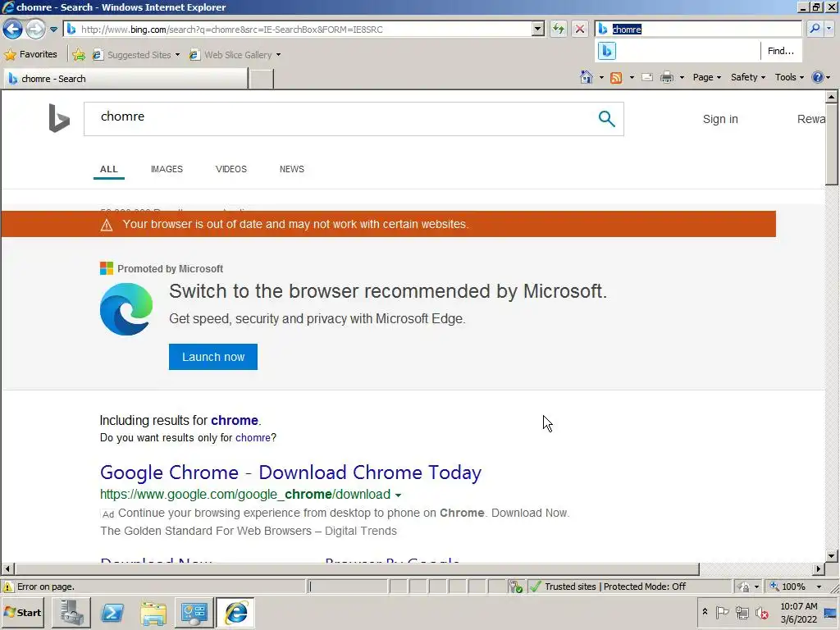Click the Add to Favorites Bar icon
This screenshot has height=630, width=840.
coord(79,55)
